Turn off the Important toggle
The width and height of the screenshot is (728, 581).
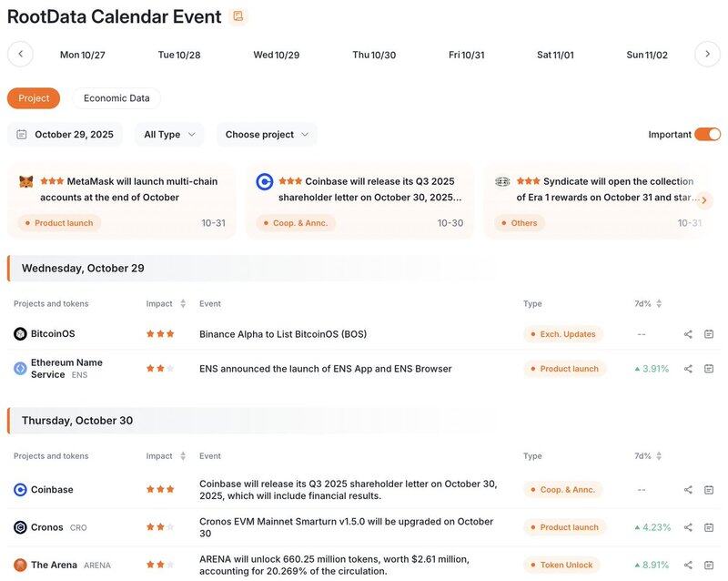pos(707,134)
